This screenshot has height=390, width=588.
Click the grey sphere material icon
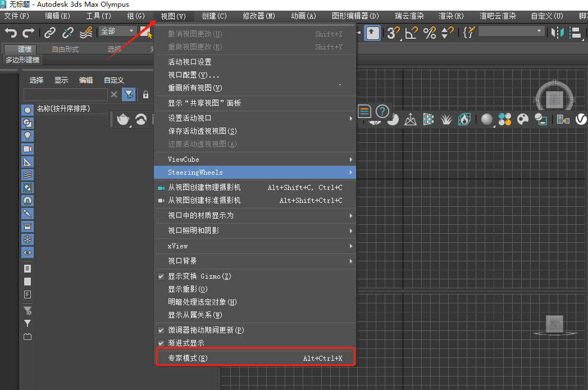click(x=486, y=119)
